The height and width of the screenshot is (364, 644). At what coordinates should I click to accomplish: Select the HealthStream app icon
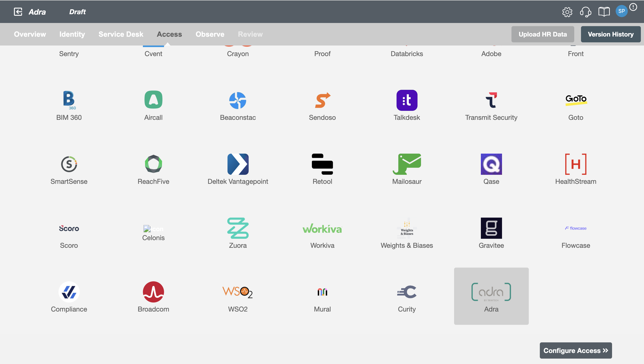576,164
